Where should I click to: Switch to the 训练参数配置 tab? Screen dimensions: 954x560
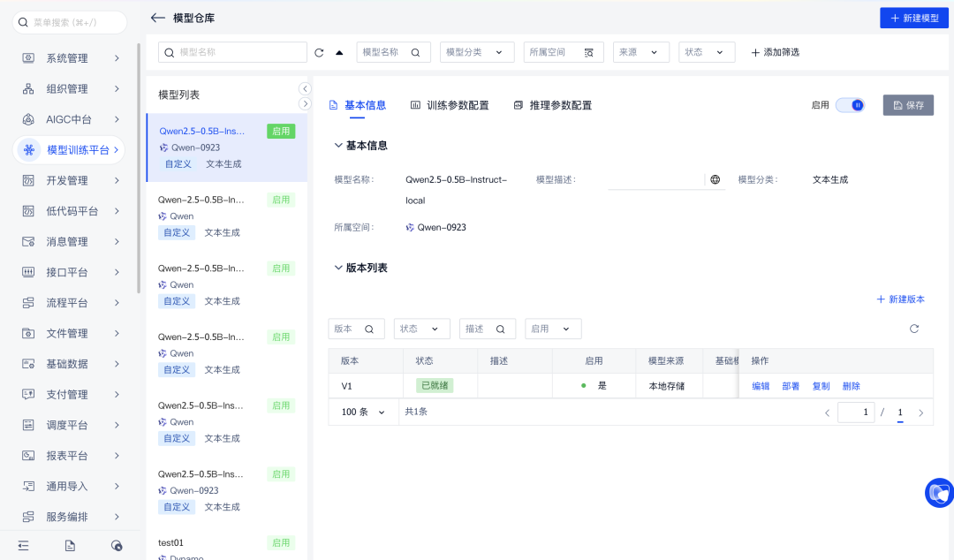(450, 105)
